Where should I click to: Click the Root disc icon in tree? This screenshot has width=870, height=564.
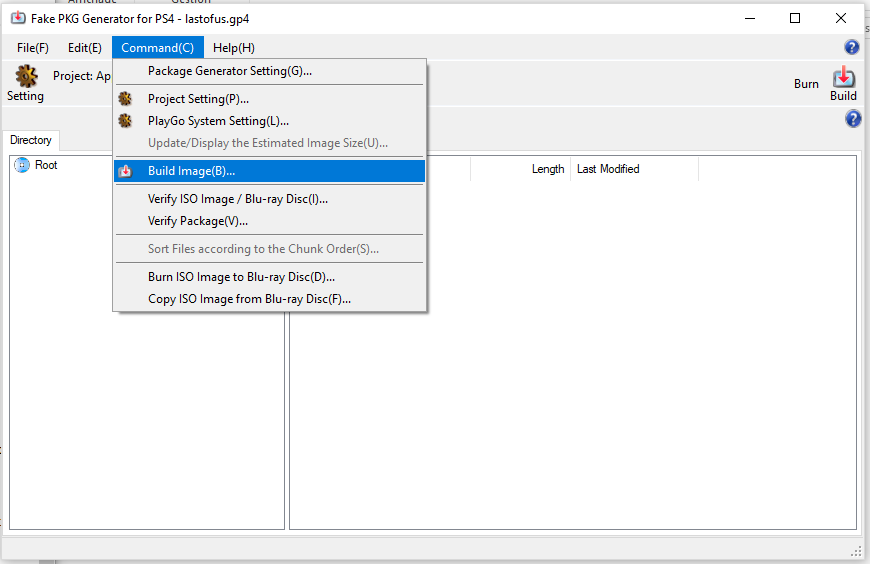22,165
